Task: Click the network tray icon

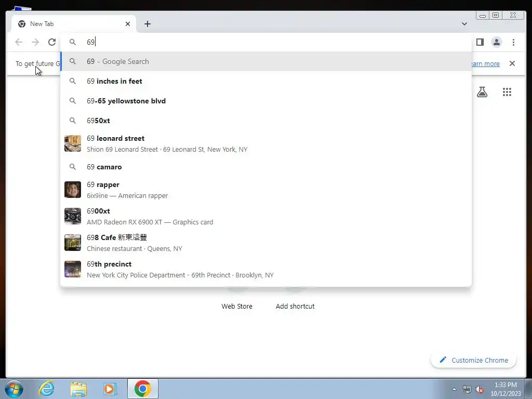Action: (467, 389)
